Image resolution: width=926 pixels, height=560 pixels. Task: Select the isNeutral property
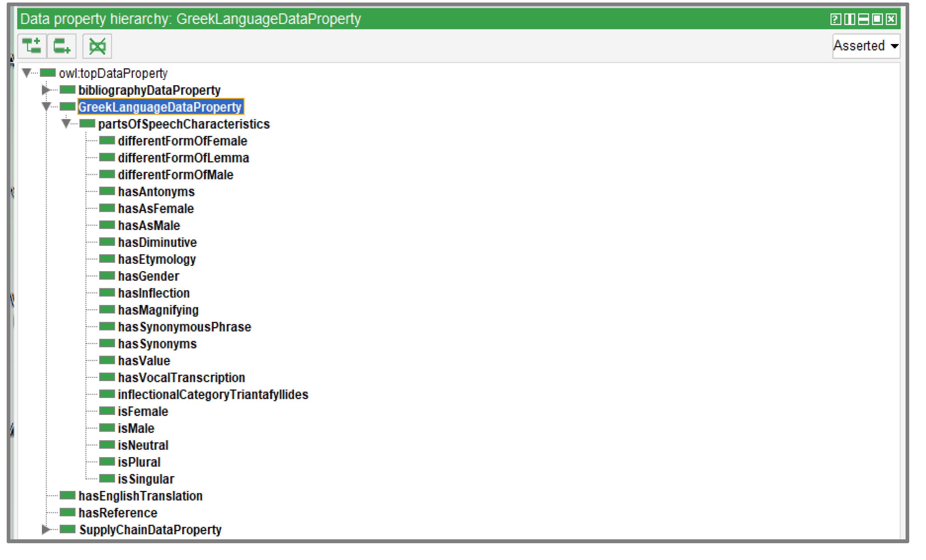coord(143,445)
